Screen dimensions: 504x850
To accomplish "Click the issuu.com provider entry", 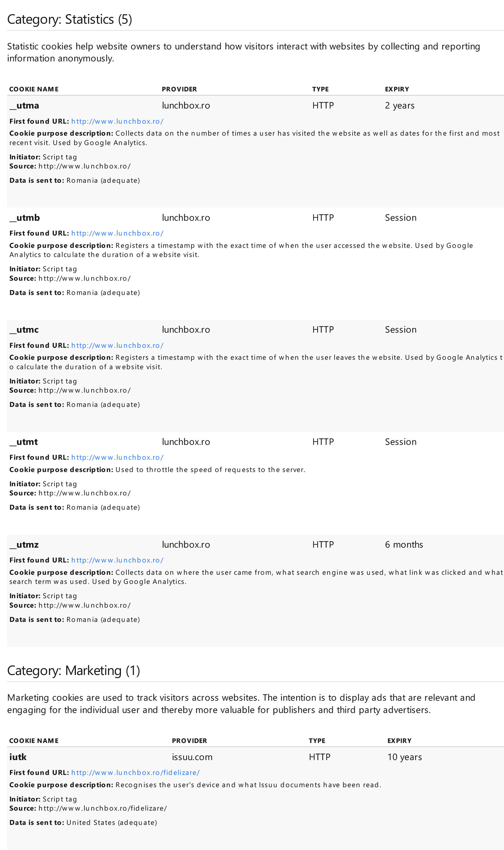I will [x=192, y=757].
